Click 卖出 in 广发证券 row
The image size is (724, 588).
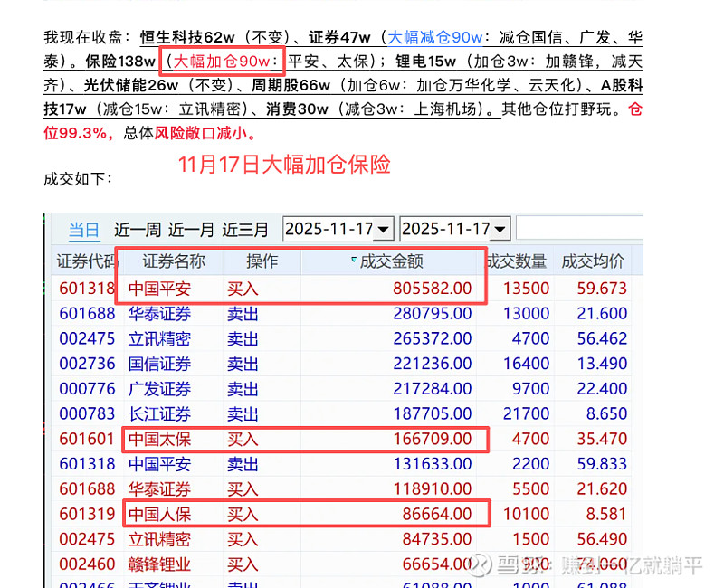243,389
